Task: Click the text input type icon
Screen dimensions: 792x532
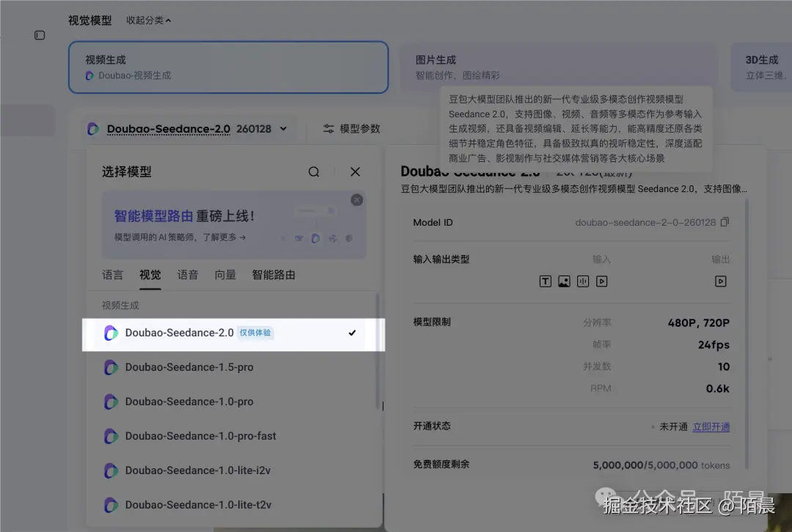Action: point(546,281)
